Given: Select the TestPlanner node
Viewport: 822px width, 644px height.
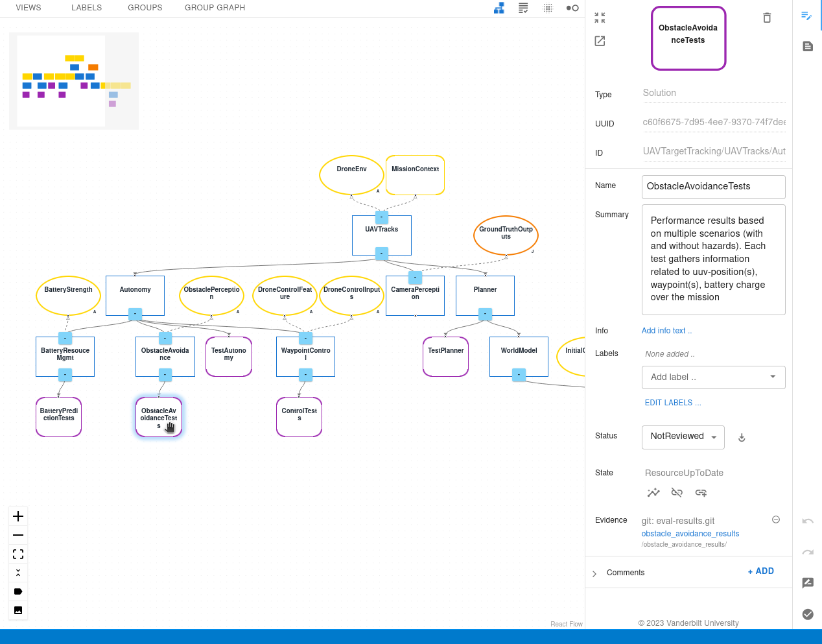Looking at the screenshot, I should coord(446,357).
